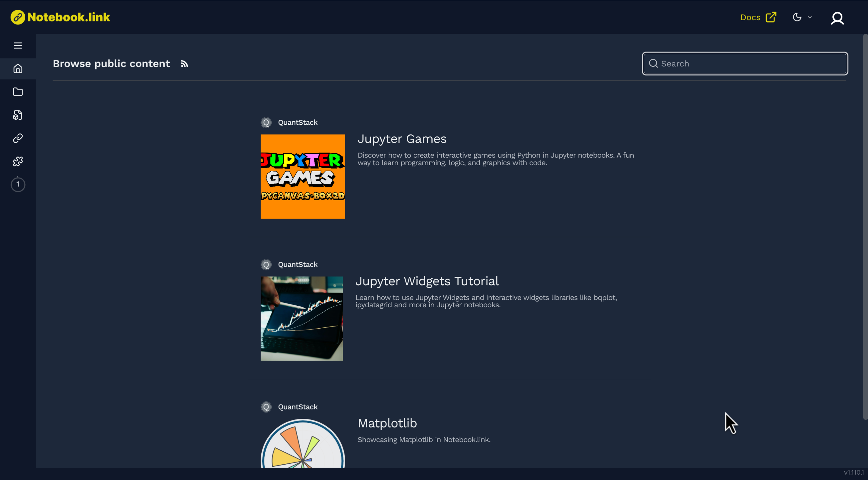Select the QuantStack profile above Matplotlib

click(289, 406)
